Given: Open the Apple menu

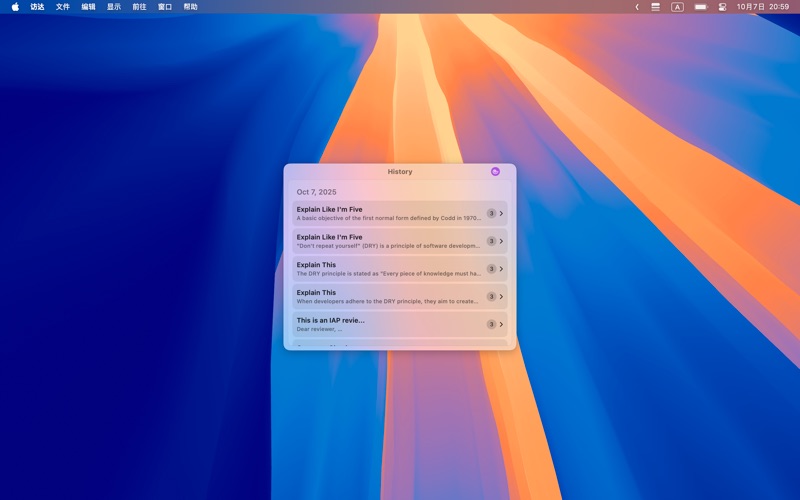Looking at the screenshot, I should tap(15, 7).
